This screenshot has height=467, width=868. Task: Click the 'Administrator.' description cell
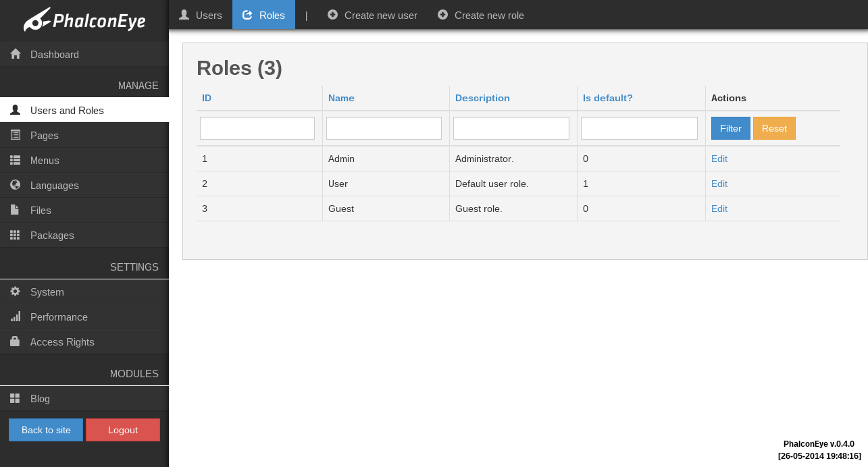[513, 159]
